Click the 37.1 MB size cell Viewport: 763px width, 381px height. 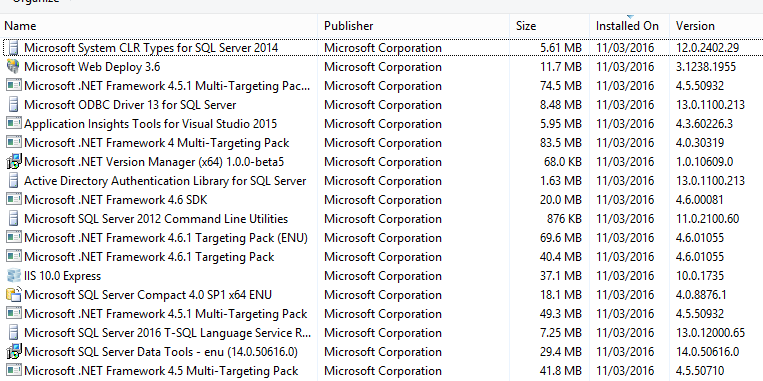[561, 275]
